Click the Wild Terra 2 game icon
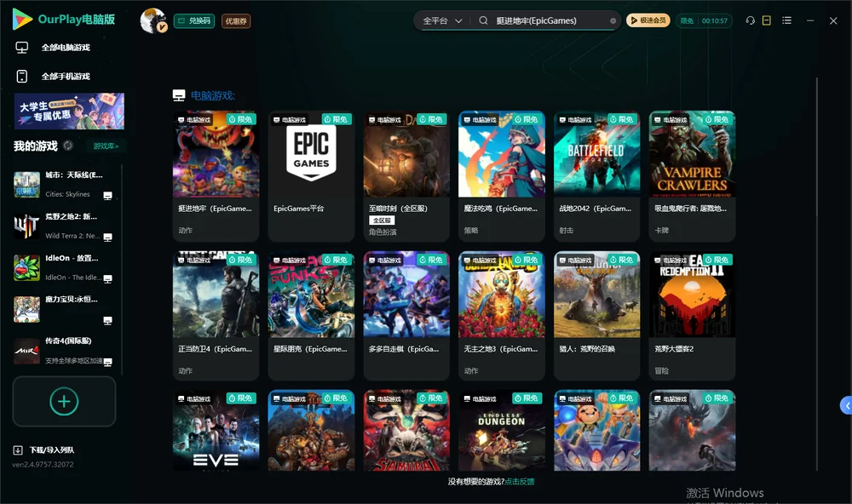The image size is (852, 504). point(26,226)
